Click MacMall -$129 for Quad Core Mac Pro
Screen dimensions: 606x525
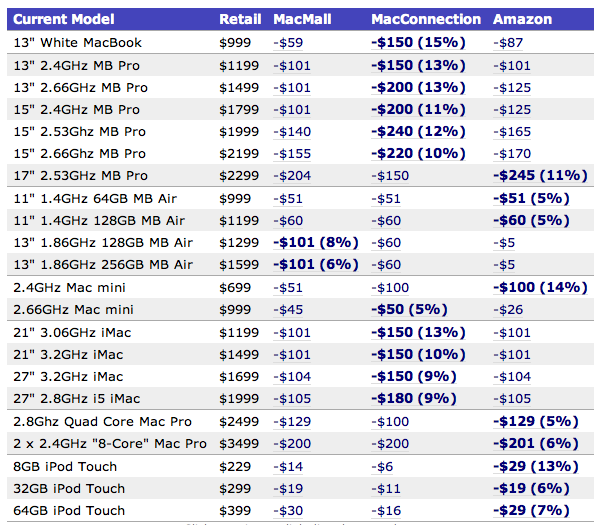(292, 421)
